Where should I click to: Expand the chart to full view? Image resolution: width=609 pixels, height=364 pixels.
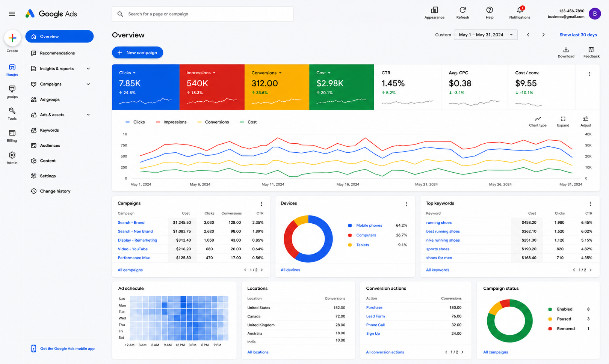563,122
